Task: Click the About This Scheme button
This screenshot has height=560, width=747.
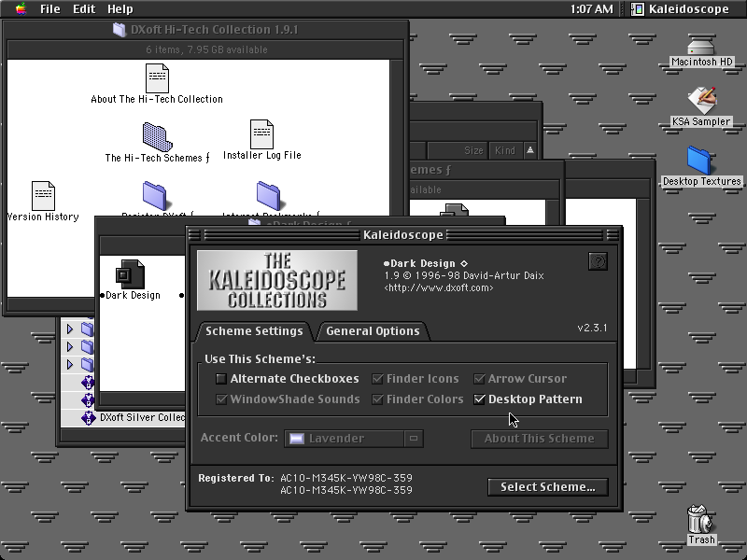Action: pos(540,439)
